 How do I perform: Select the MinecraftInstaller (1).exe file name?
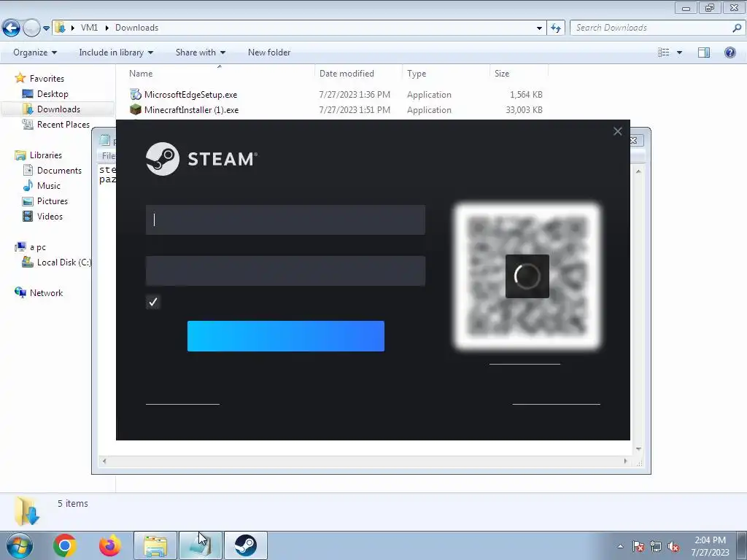point(192,110)
